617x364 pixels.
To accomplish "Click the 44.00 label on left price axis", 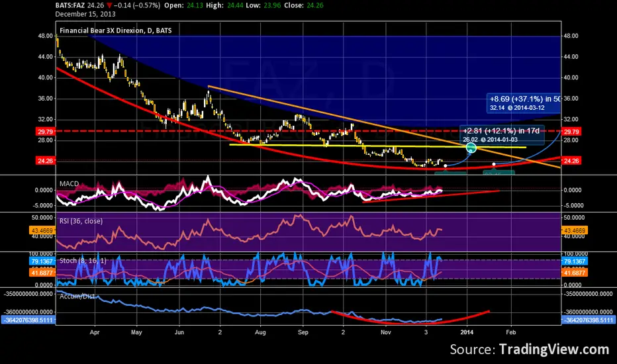I will point(45,57).
